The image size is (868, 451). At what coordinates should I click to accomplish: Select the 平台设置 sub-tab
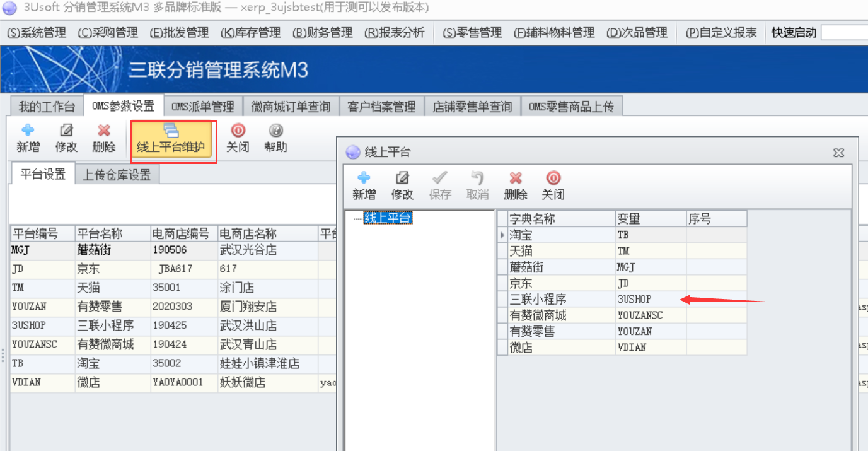tap(43, 174)
